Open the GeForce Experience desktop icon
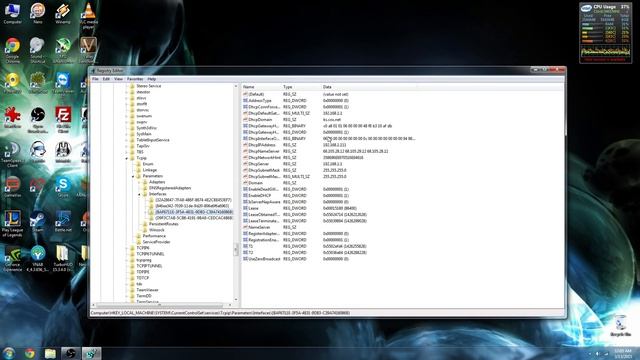 coord(12,259)
